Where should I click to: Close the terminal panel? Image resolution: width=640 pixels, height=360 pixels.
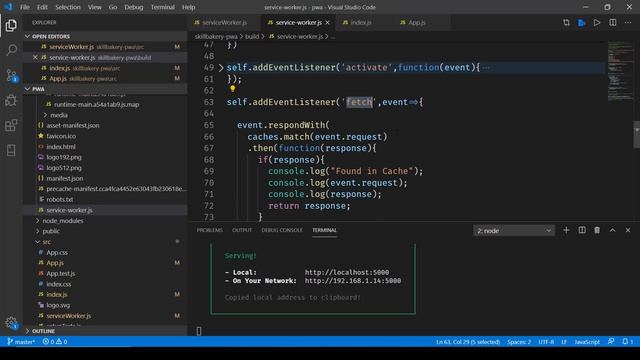pyautogui.click(x=628, y=230)
